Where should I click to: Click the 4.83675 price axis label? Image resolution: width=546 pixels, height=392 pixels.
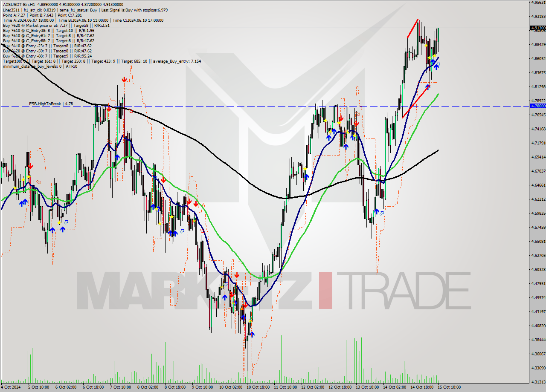tap(538, 72)
